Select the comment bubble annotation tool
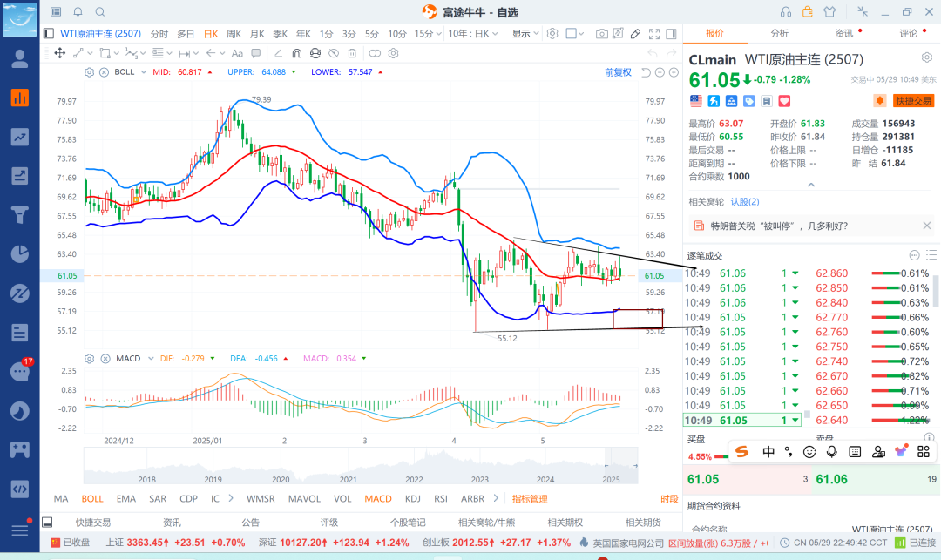 (x=256, y=53)
